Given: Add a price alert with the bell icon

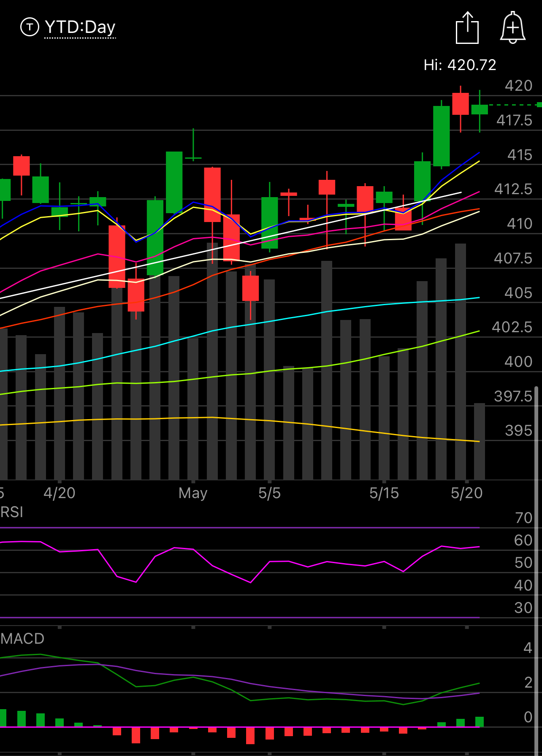Looking at the screenshot, I should point(513,28).
